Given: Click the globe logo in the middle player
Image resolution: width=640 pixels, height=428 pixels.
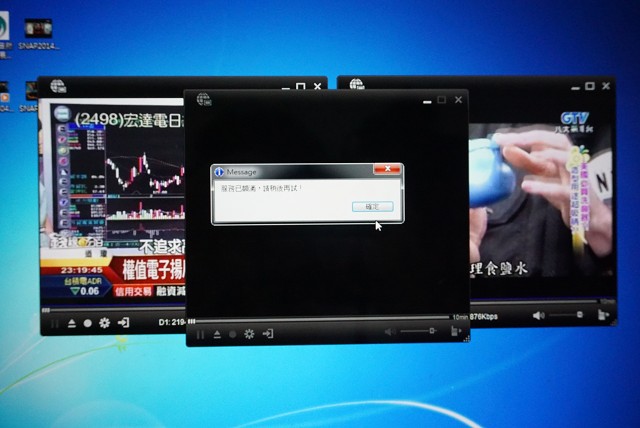Looking at the screenshot, I should point(204,99).
